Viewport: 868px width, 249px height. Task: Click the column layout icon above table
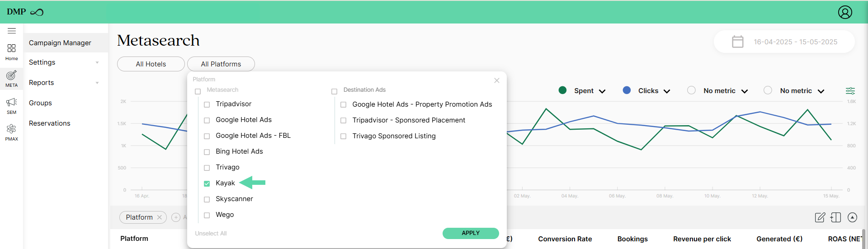(835, 217)
